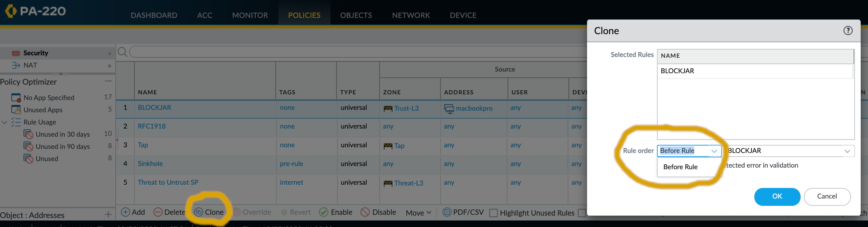Click the Enable checkmark icon
868x227 pixels.
coord(324,212)
